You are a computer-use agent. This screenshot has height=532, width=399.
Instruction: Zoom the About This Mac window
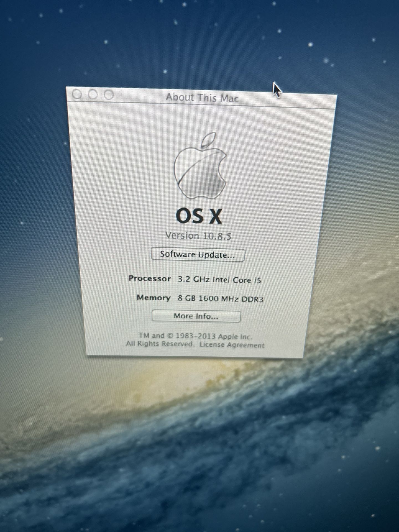109,95
